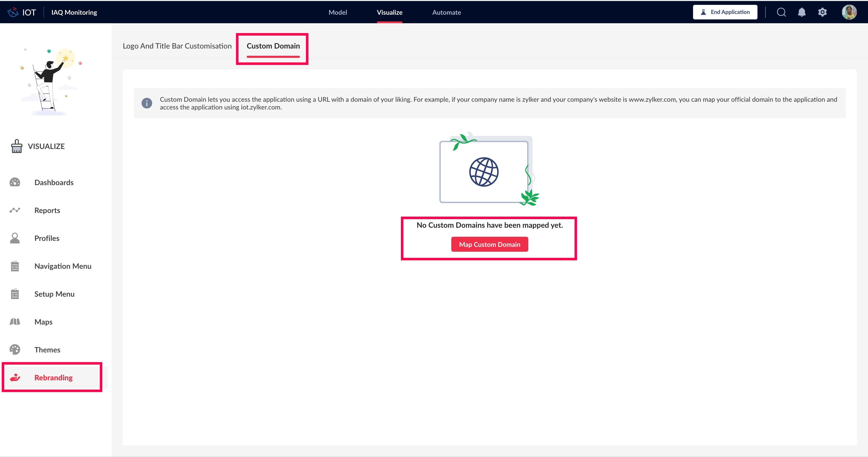Switch to the Model tab
868x457 pixels.
click(338, 12)
